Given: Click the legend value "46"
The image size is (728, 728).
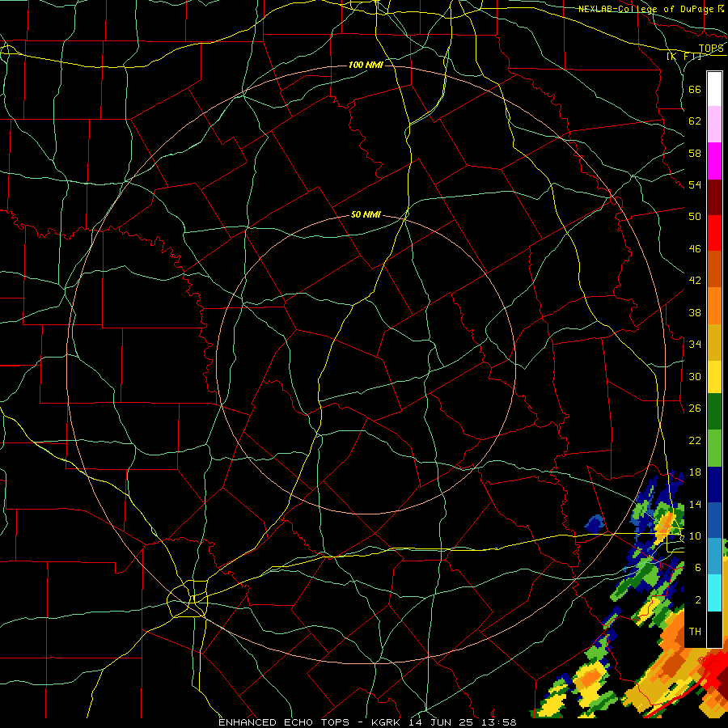Looking at the screenshot, I should click(x=695, y=249).
